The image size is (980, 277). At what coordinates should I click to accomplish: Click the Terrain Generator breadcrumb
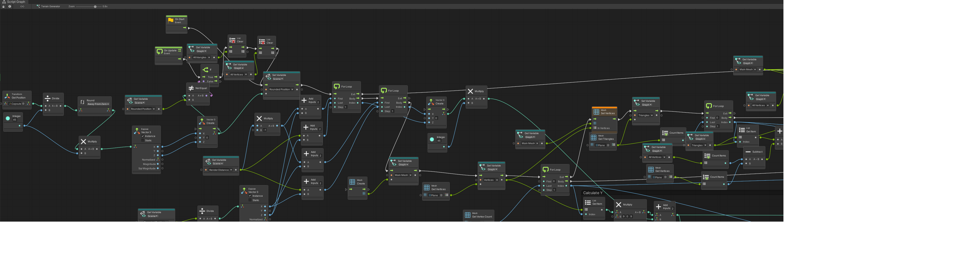(x=49, y=6)
